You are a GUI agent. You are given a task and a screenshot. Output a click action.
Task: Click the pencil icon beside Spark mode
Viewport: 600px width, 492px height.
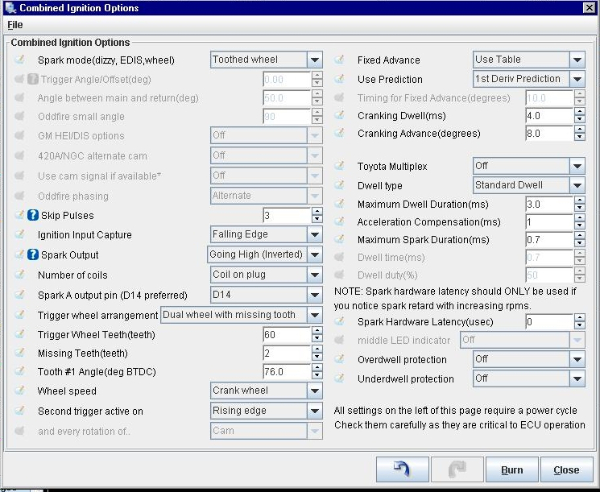pos(19,60)
